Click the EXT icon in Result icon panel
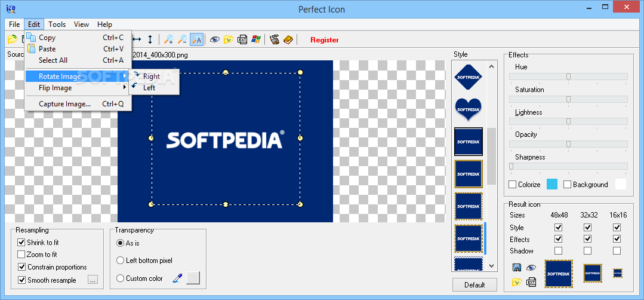The width and height of the screenshot is (644, 300). (x=531, y=282)
